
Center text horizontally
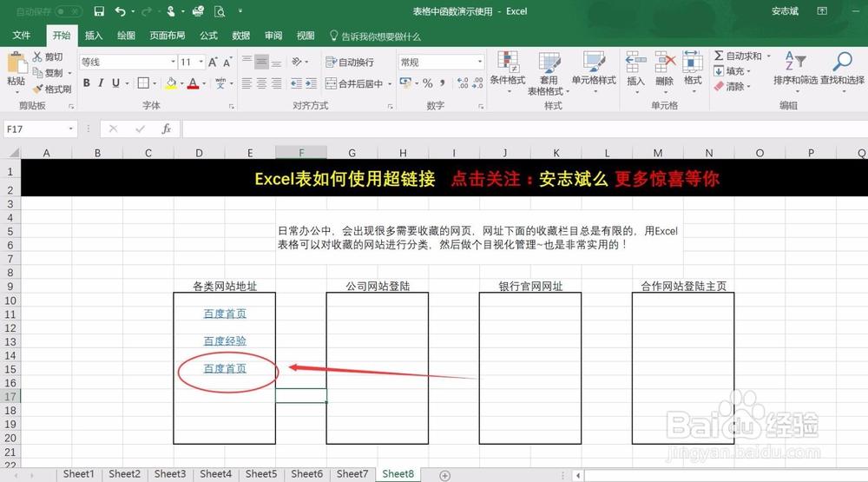pyautogui.click(x=261, y=83)
